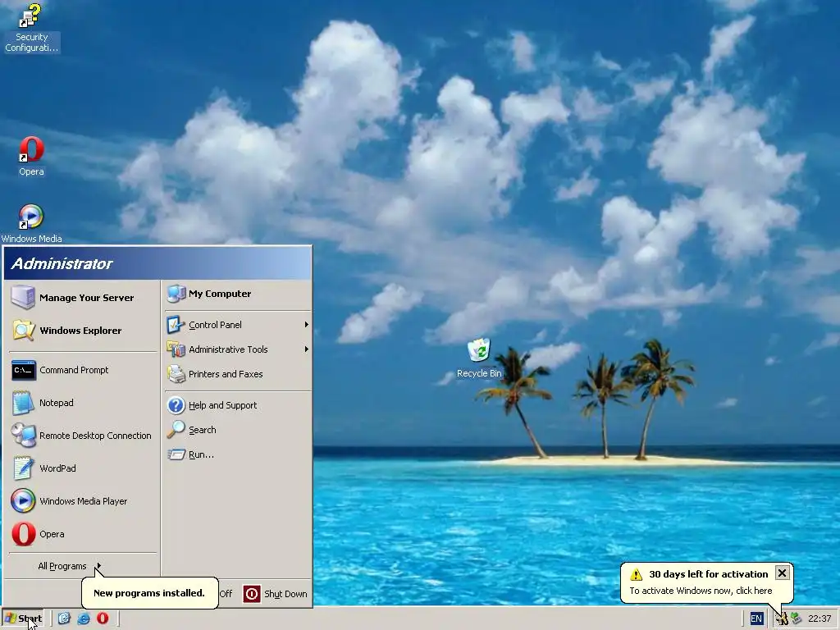840x630 pixels.
Task: Click the Search magnifier icon
Action: click(x=176, y=430)
